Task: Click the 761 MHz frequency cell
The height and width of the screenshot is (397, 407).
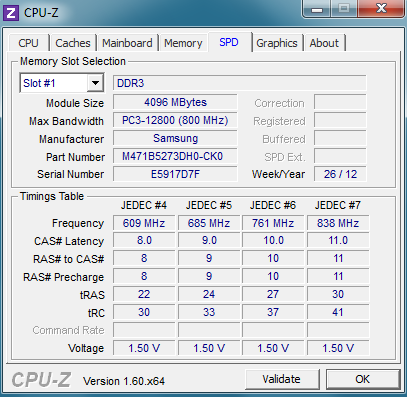Action: point(273,223)
